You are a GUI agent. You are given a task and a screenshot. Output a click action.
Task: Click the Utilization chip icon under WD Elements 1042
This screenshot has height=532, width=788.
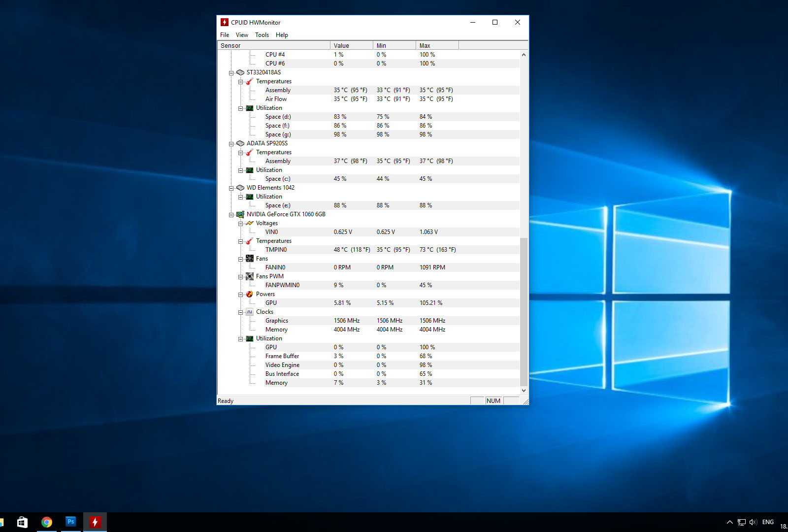pos(250,197)
